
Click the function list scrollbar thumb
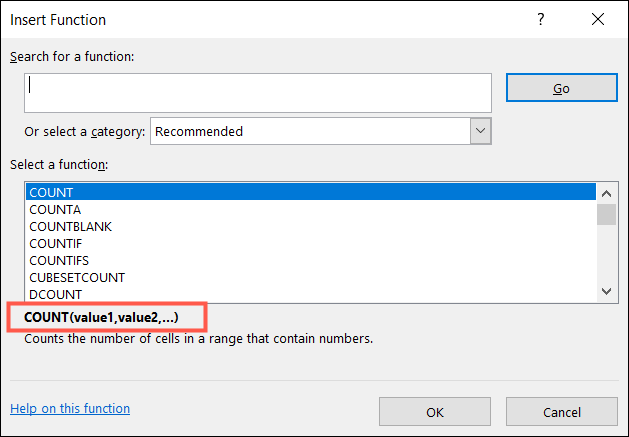click(x=606, y=214)
